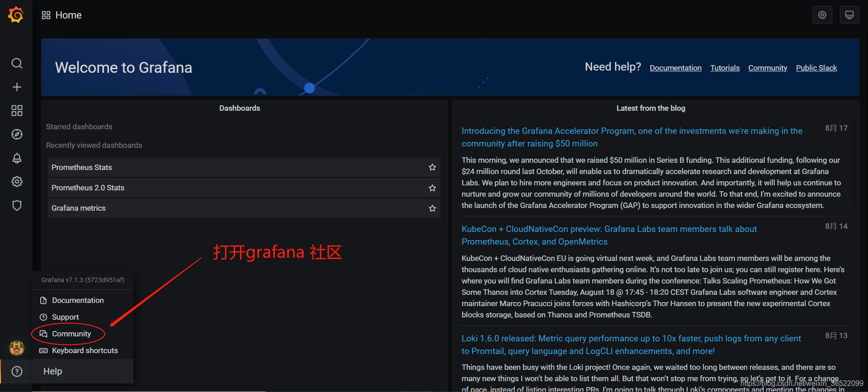Click the Recently viewed dashboards heading

94,145
